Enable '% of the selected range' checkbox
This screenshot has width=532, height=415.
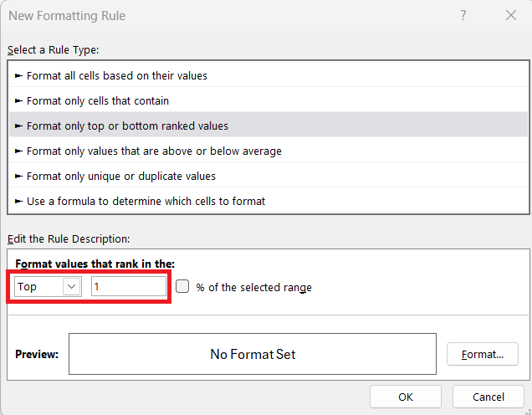(x=182, y=286)
